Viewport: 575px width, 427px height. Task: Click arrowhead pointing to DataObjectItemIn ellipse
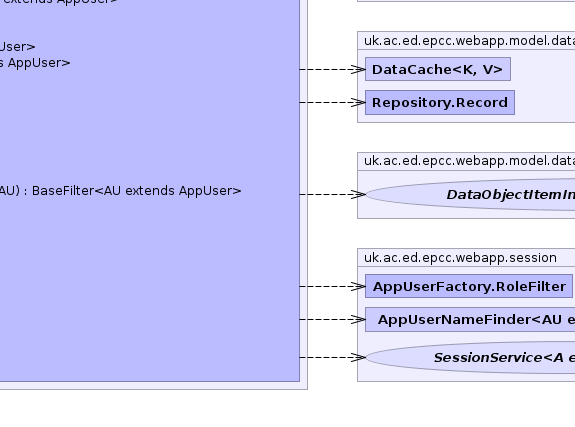[358, 194]
